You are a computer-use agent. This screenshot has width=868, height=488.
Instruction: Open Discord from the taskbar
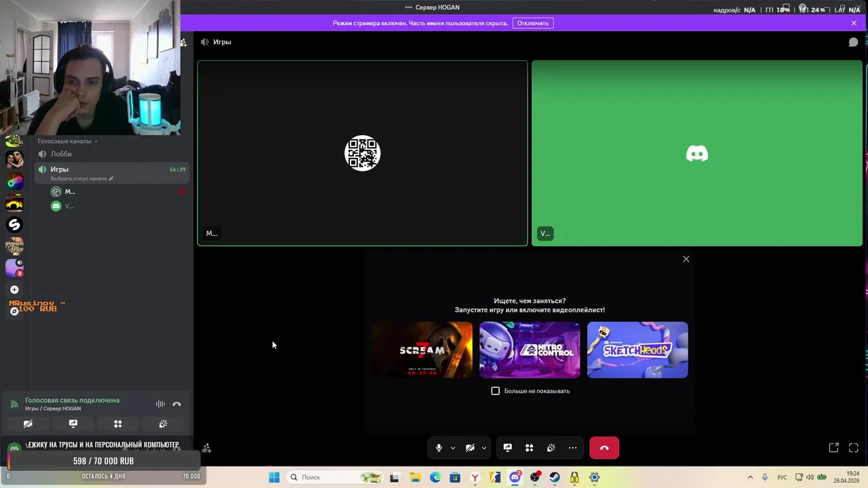pyautogui.click(x=515, y=477)
